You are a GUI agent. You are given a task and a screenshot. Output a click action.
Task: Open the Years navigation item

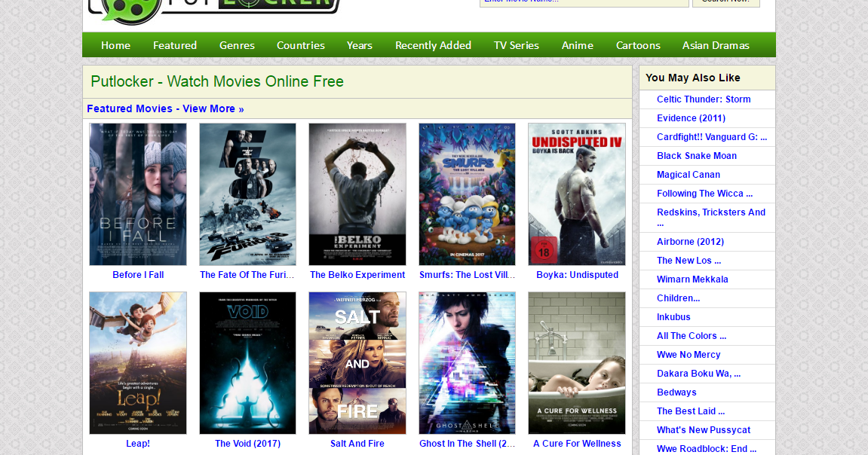pos(359,45)
